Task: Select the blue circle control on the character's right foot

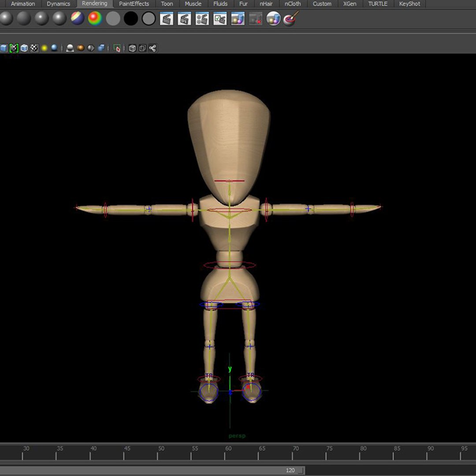Action: (208, 393)
